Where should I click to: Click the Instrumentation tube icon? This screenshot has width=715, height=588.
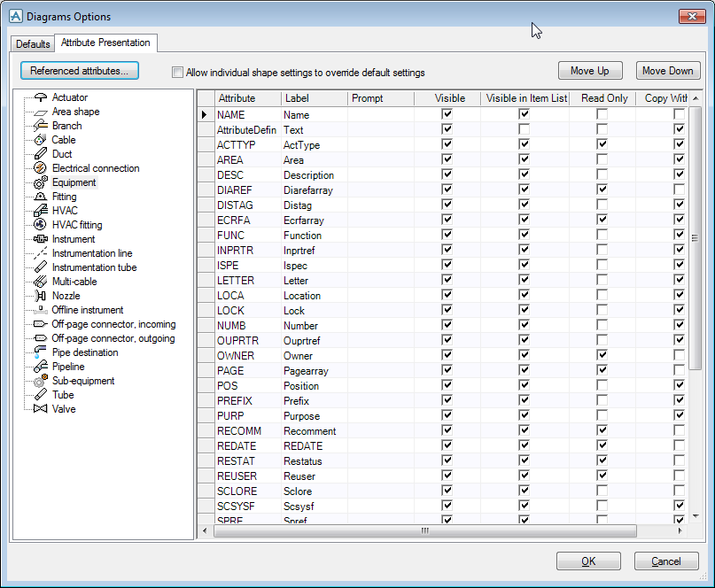tap(41, 267)
